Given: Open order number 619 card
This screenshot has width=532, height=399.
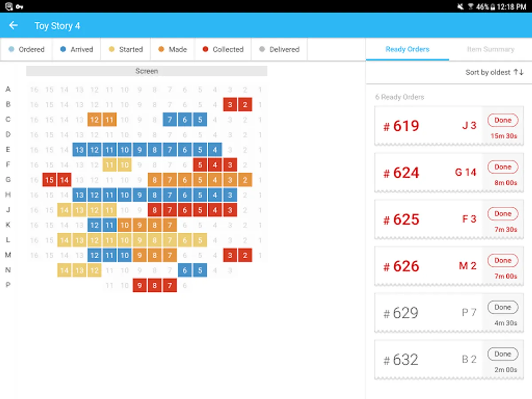Looking at the screenshot, I should (x=449, y=126).
